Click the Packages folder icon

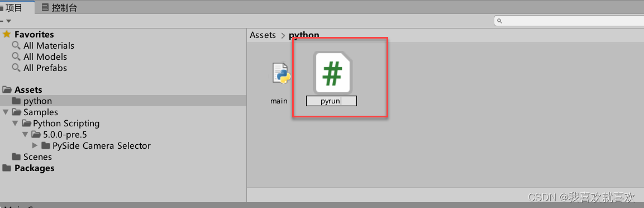[7, 168]
